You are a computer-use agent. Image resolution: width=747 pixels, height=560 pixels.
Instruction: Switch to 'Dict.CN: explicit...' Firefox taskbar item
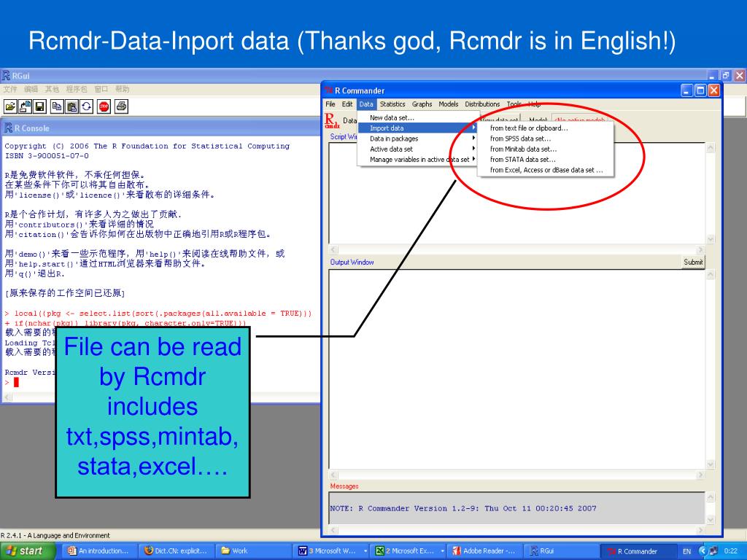(176, 551)
